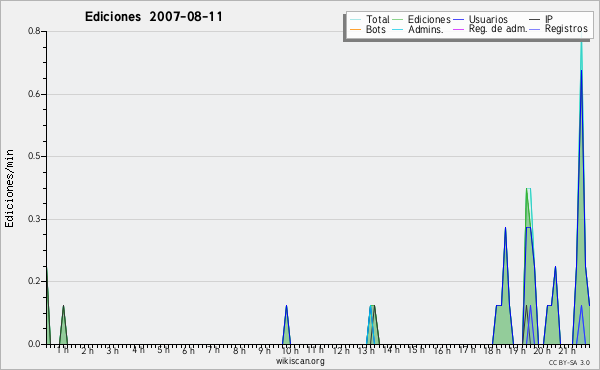Click the 0.8 y-axis value
Image resolution: width=600 pixels, height=370 pixels.
click(x=34, y=31)
